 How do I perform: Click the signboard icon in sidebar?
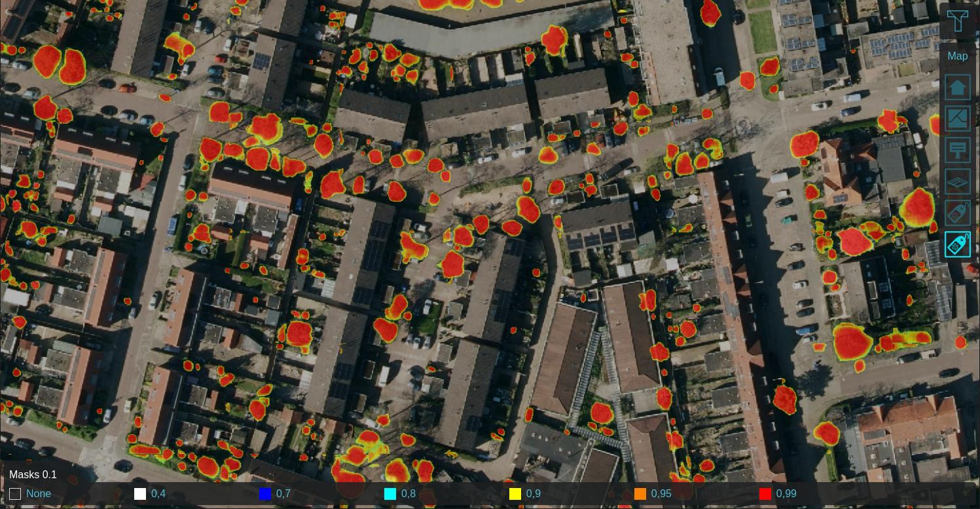pyautogui.click(x=957, y=150)
